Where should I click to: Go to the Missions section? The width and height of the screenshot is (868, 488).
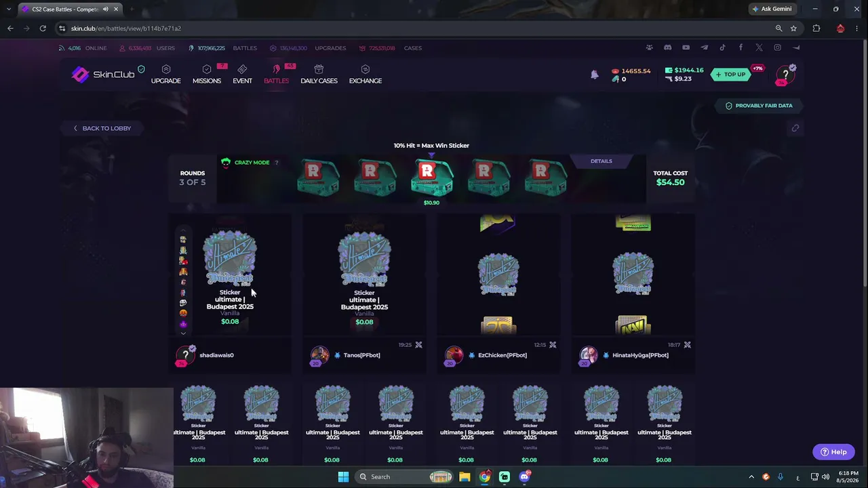coord(207,75)
